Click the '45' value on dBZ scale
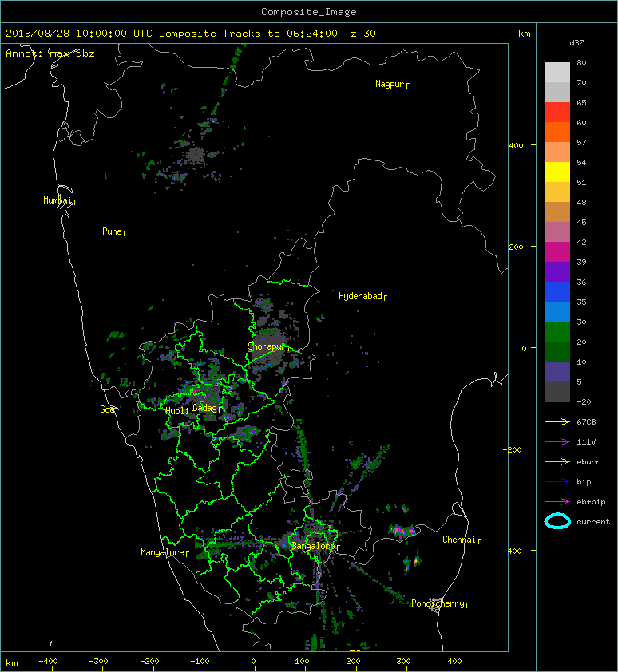Viewport: 618px width, 672px height. pos(581,223)
